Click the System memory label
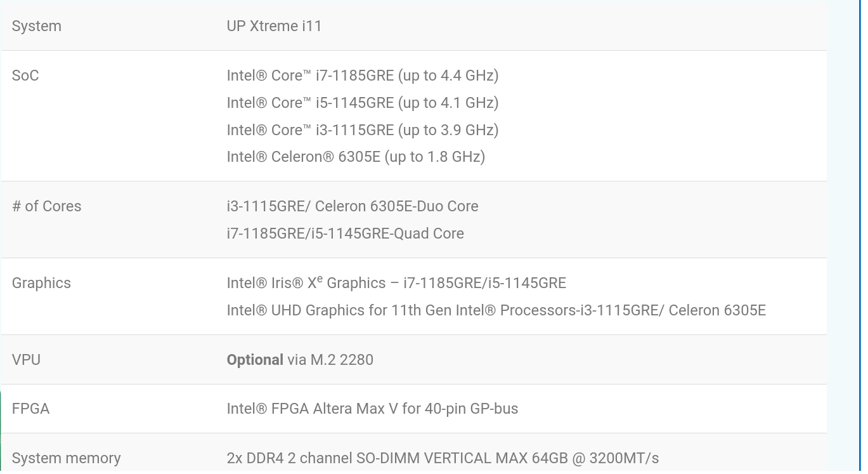 pos(66,458)
